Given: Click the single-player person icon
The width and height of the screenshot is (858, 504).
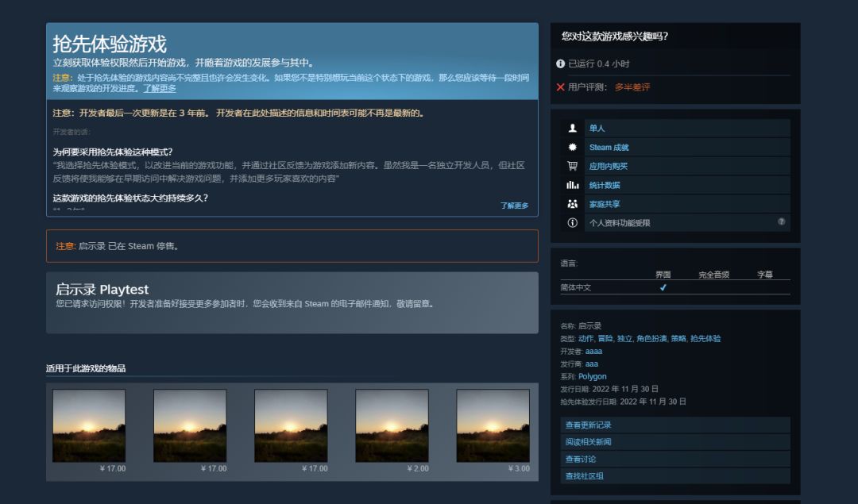Looking at the screenshot, I should pos(572,128).
